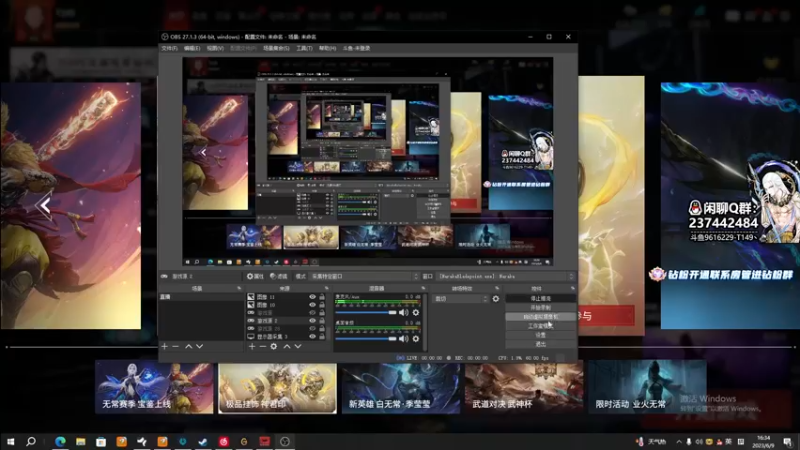The height and width of the screenshot is (450, 800).
Task: Show hidden icons chevron in system tray
Action: pyautogui.click(x=679, y=442)
